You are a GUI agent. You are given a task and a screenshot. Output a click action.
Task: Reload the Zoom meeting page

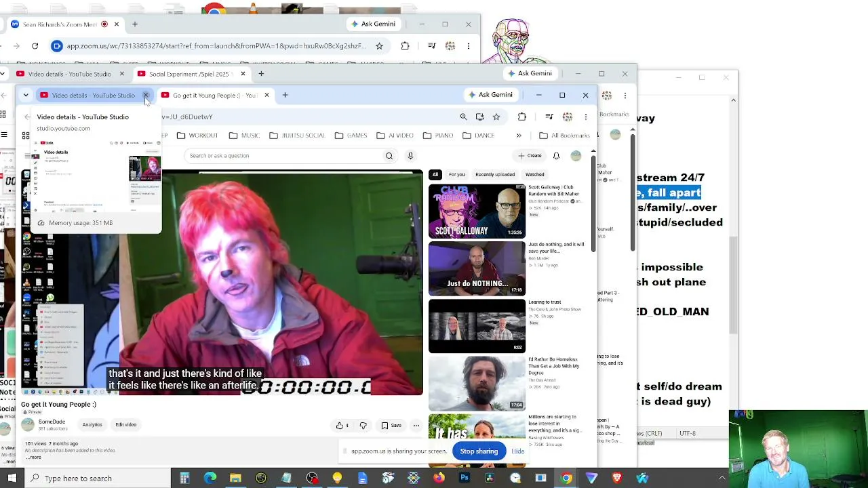point(35,46)
